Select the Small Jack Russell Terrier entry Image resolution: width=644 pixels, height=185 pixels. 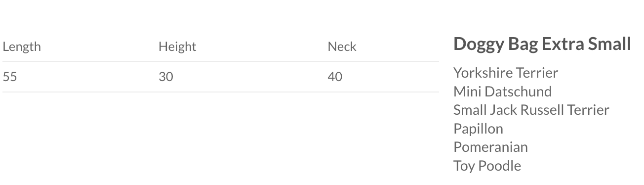point(531,110)
